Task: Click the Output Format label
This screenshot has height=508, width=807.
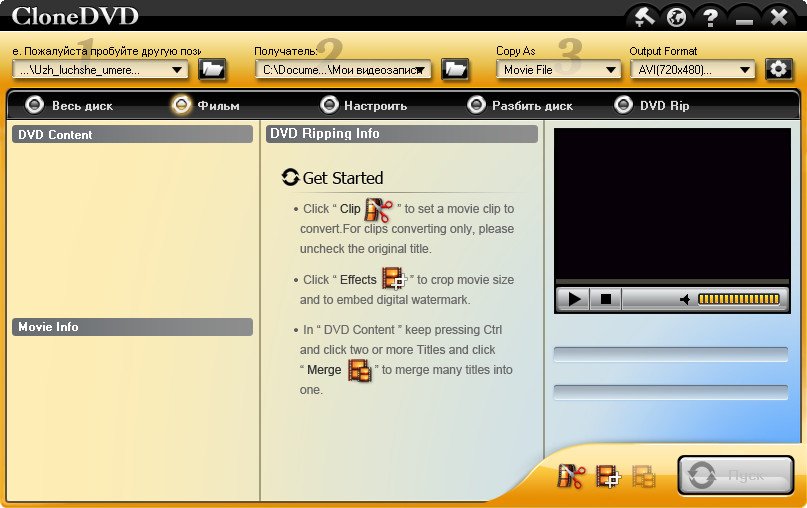Action: tap(663, 51)
